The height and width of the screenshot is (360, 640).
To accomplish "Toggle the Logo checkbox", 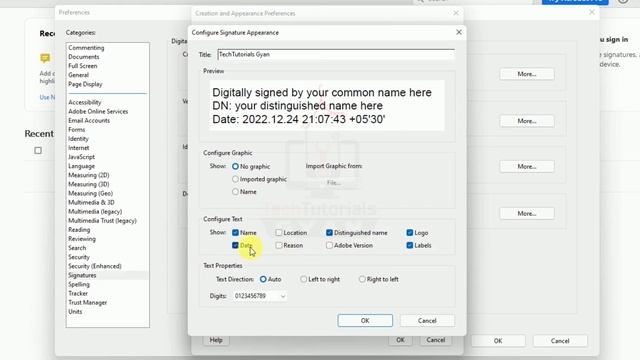I will click(x=410, y=233).
